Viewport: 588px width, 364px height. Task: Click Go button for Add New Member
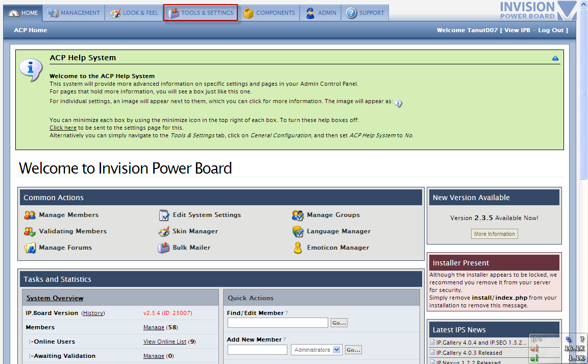click(x=353, y=350)
